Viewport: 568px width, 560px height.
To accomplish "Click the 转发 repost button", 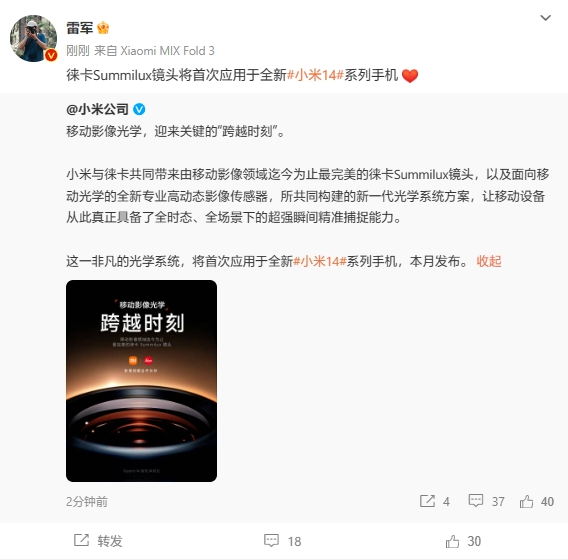I will point(98,541).
